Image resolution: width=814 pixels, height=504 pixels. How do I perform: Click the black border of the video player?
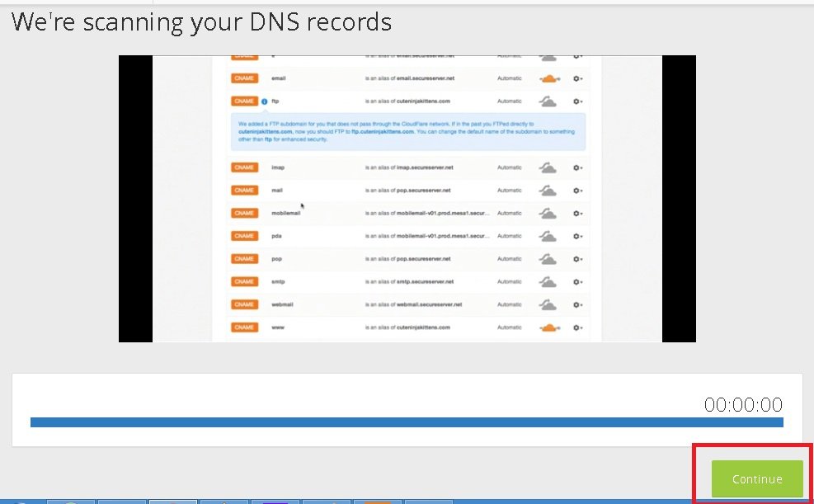coord(135,198)
